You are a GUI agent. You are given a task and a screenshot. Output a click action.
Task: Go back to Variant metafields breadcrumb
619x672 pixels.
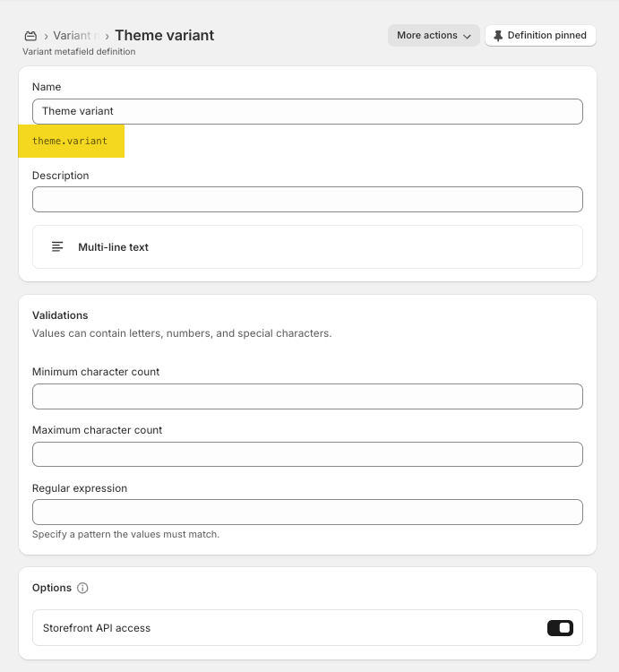73,36
